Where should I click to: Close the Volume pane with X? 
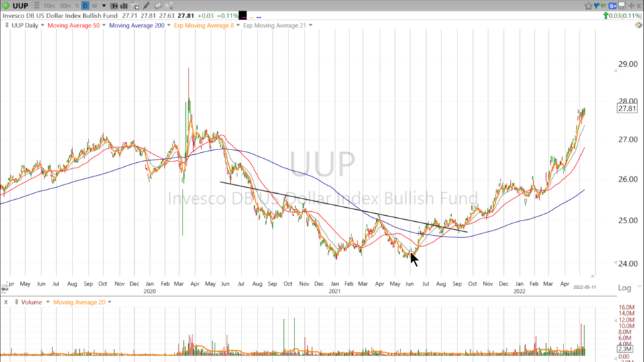pos(6,302)
